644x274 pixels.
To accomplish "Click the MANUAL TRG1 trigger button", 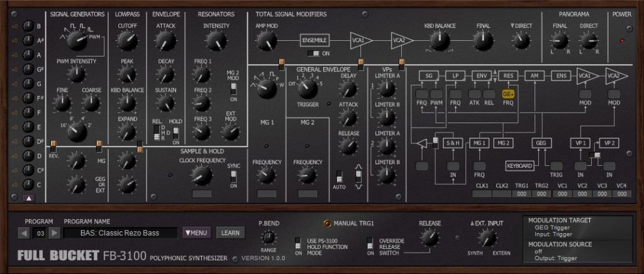I will pos(327,224).
